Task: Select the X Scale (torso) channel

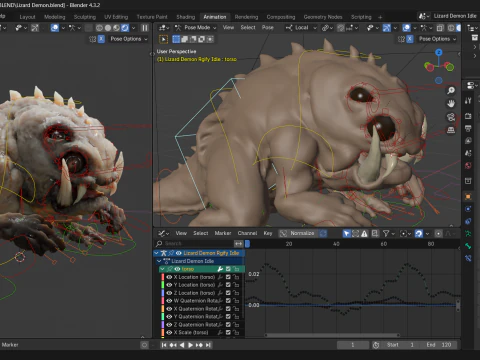Action: pos(191,332)
